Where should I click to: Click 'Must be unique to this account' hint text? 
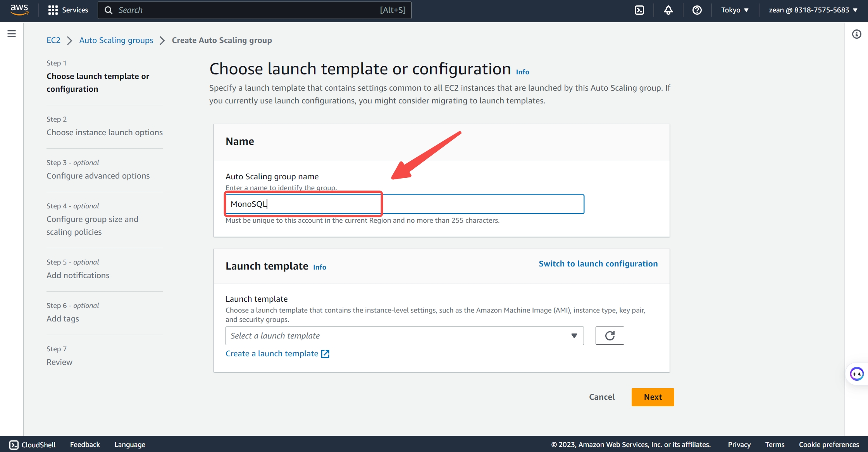coord(362,220)
